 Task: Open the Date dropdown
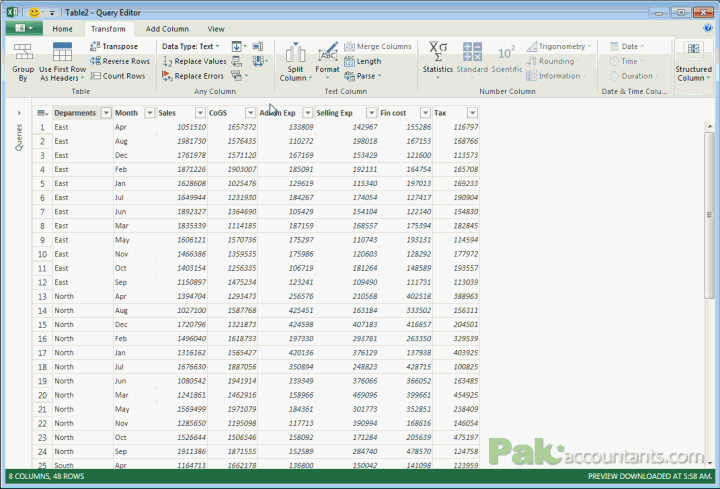(627, 46)
